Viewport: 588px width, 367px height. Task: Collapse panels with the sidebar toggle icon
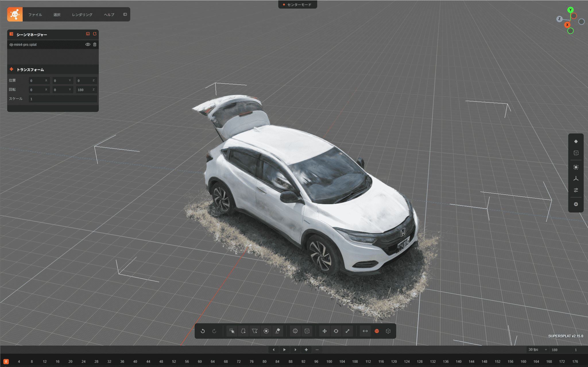point(125,14)
